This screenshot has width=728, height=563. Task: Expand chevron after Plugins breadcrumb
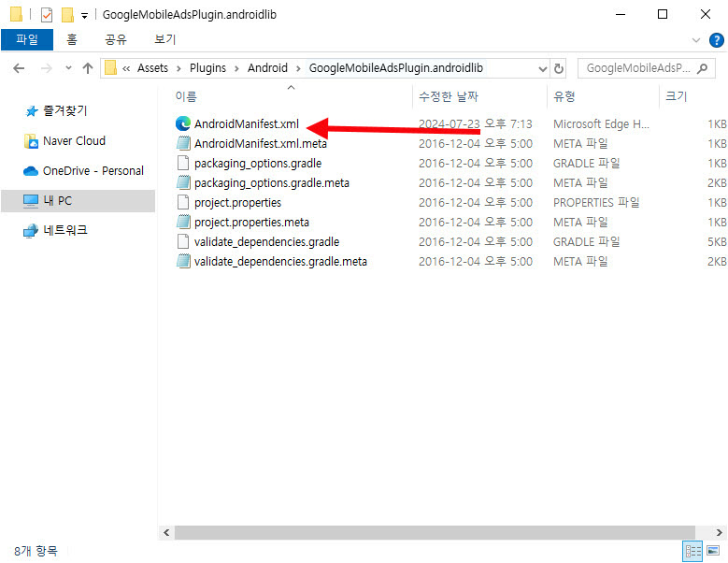coord(236,69)
